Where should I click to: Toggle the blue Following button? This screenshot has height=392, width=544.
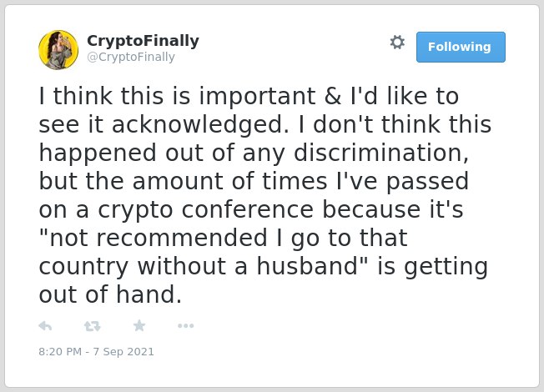[x=461, y=48]
